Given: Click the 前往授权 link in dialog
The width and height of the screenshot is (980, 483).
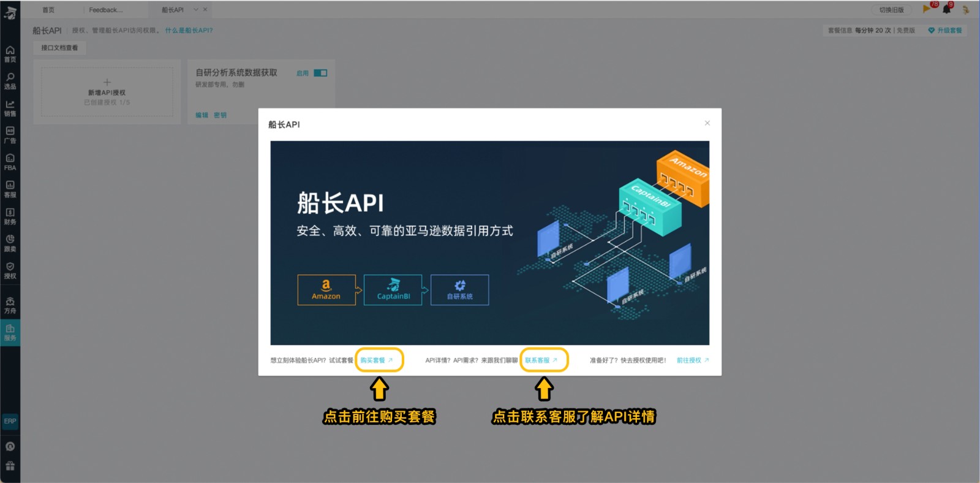Looking at the screenshot, I should point(693,360).
